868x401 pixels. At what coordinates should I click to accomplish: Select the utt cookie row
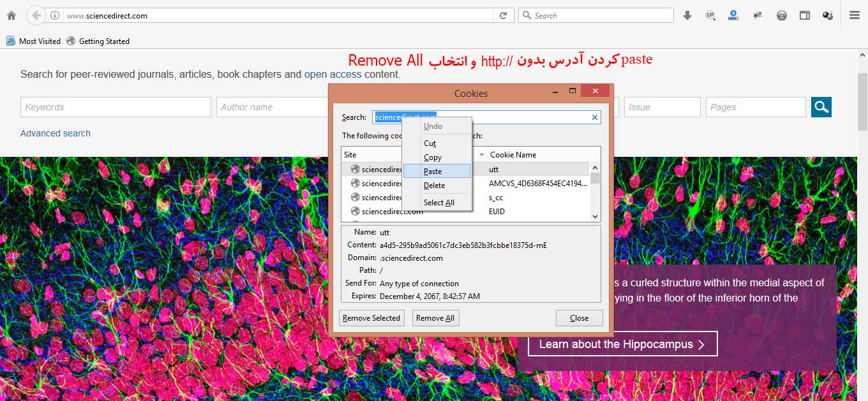point(465,169)
